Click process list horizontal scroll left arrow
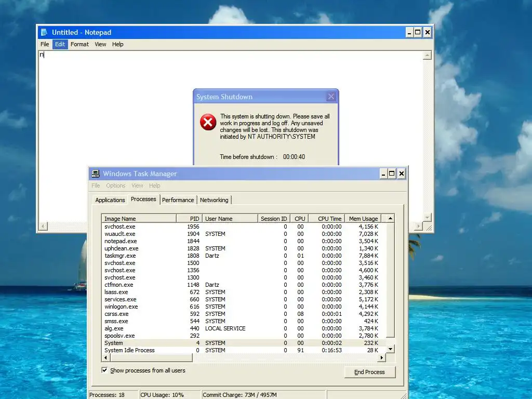This screenshot has height=399, width=532. [106, 357]
